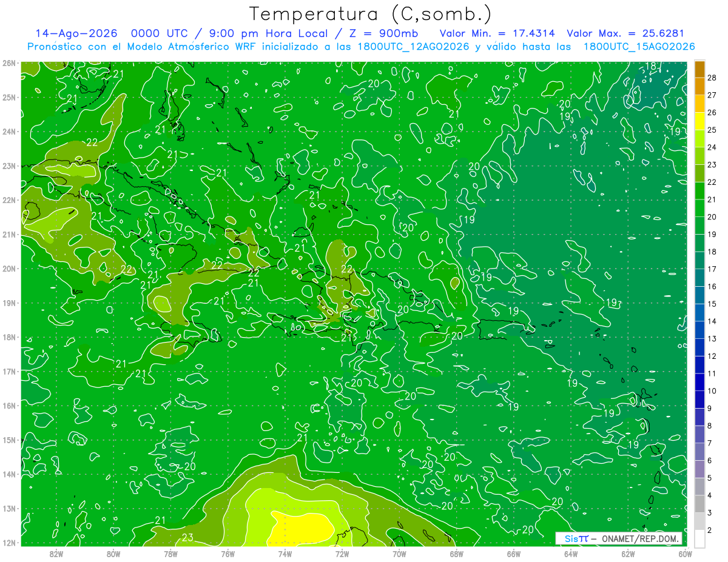728x562 pixels.
Task: Click the color scale label 14
Action: [x=712, y=321]
